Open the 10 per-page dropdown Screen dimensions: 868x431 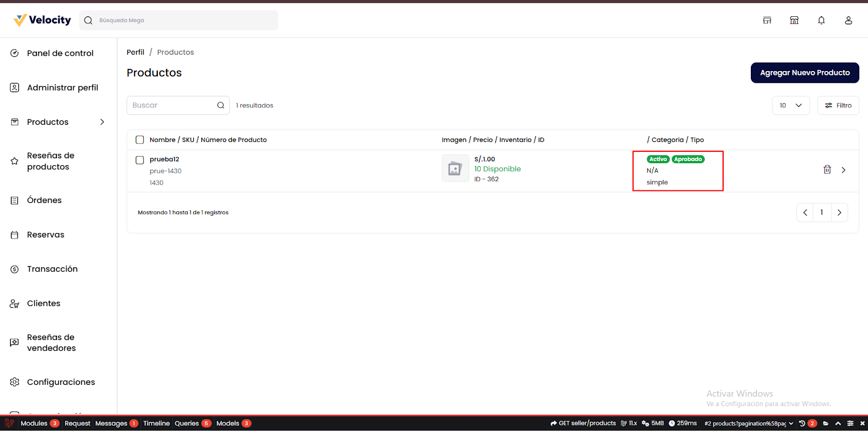pos(790,106)
